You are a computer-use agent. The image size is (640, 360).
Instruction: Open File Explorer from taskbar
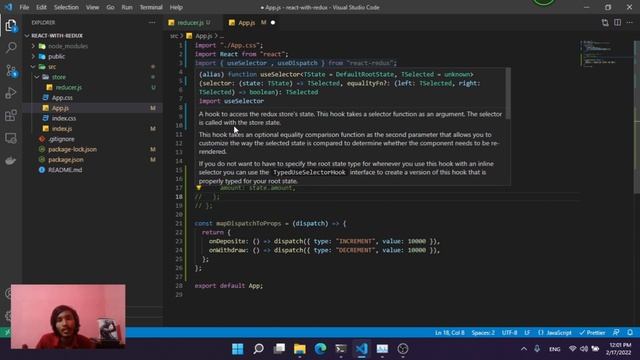(300, 349)
